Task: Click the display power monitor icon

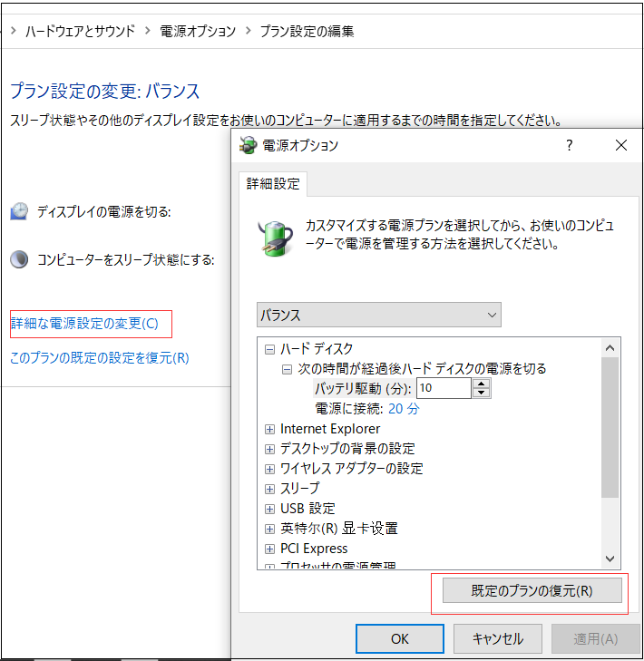Action: (19, 211)
